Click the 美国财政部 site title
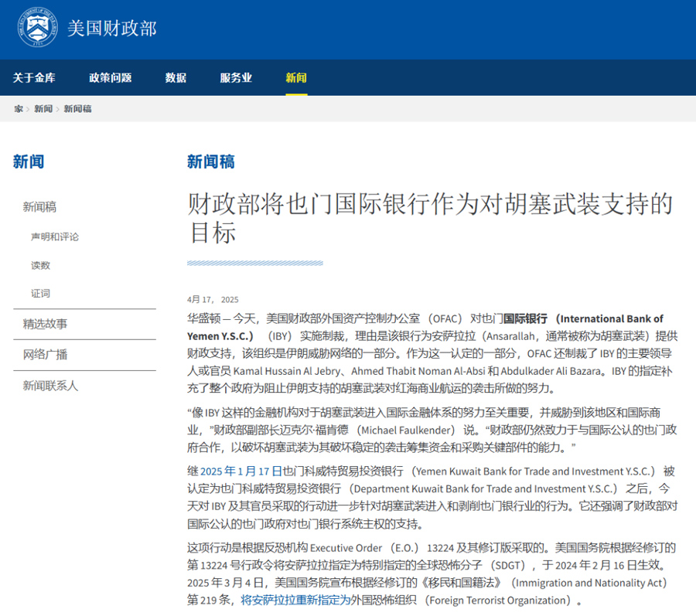Image resolution: width=696 pixels, height=616 pixels. [111, 29]
